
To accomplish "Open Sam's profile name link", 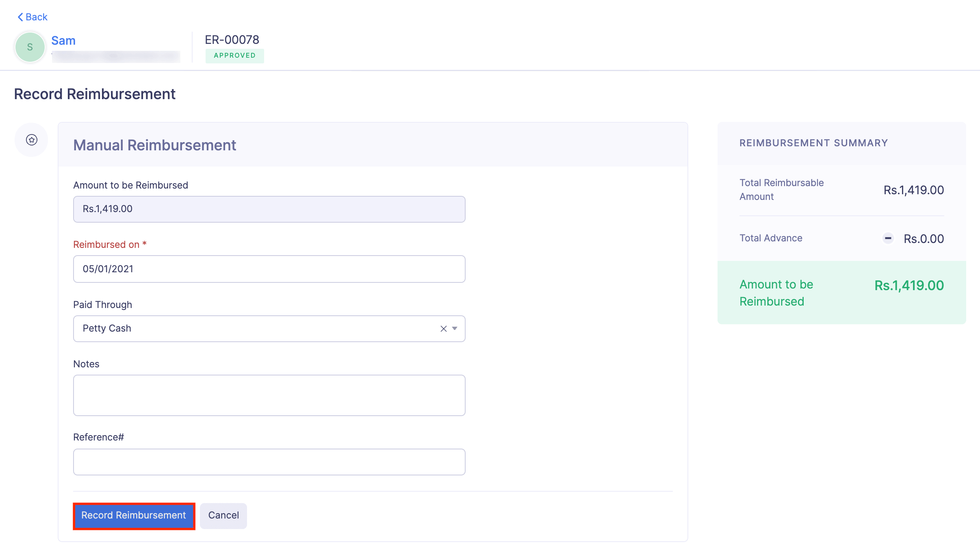I will pos(63,41).
